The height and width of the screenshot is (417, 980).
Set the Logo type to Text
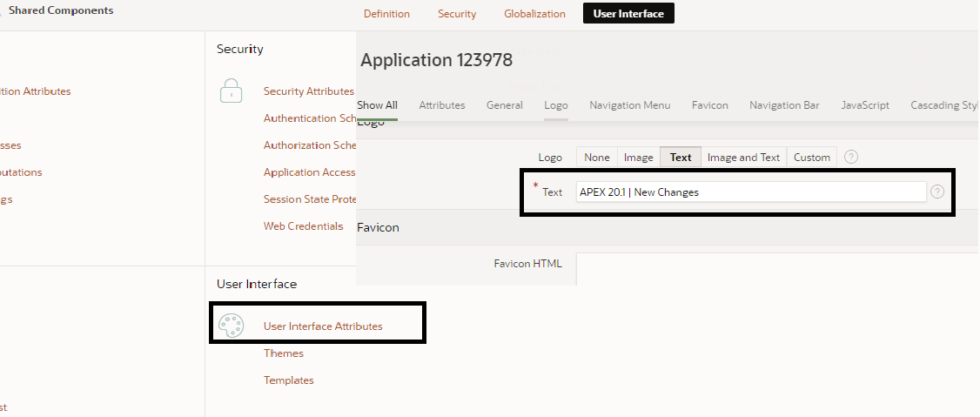coord(681,158)
